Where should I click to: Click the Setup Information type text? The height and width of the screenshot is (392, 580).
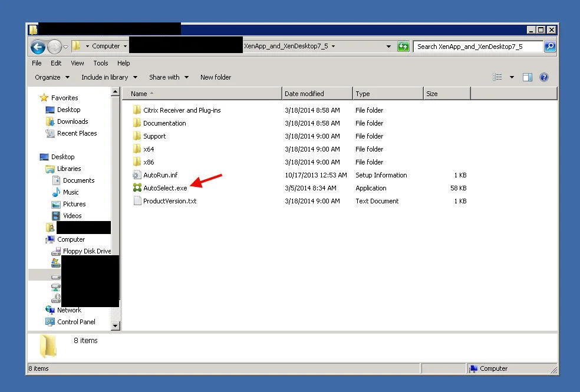click(381, 175)
